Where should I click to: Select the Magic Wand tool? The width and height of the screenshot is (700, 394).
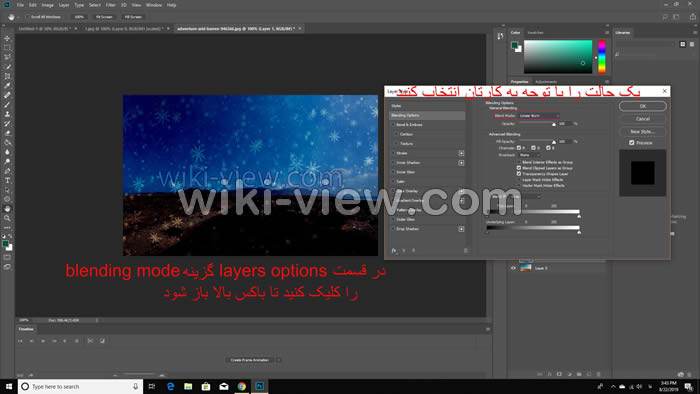tap(7, 67)
